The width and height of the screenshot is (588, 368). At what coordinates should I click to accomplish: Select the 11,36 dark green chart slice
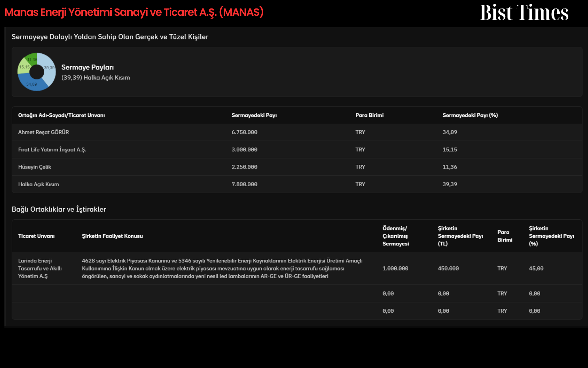[32, 59]
